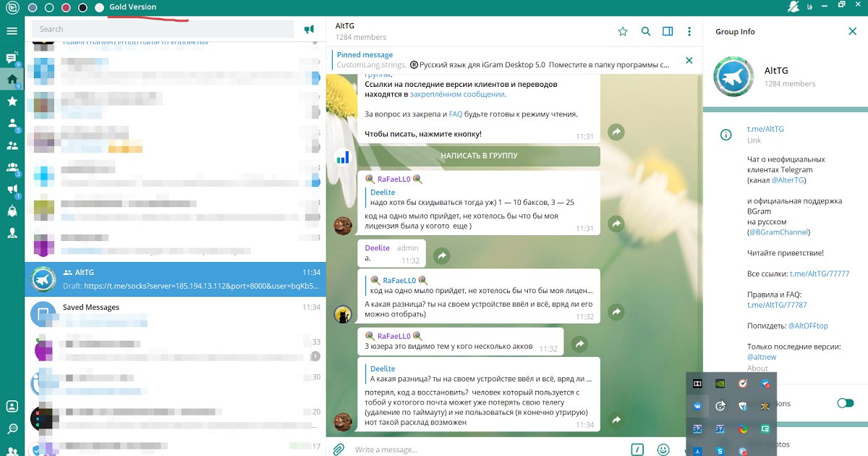
Task: Search within the AltTG chat
Action: (646, 31)
